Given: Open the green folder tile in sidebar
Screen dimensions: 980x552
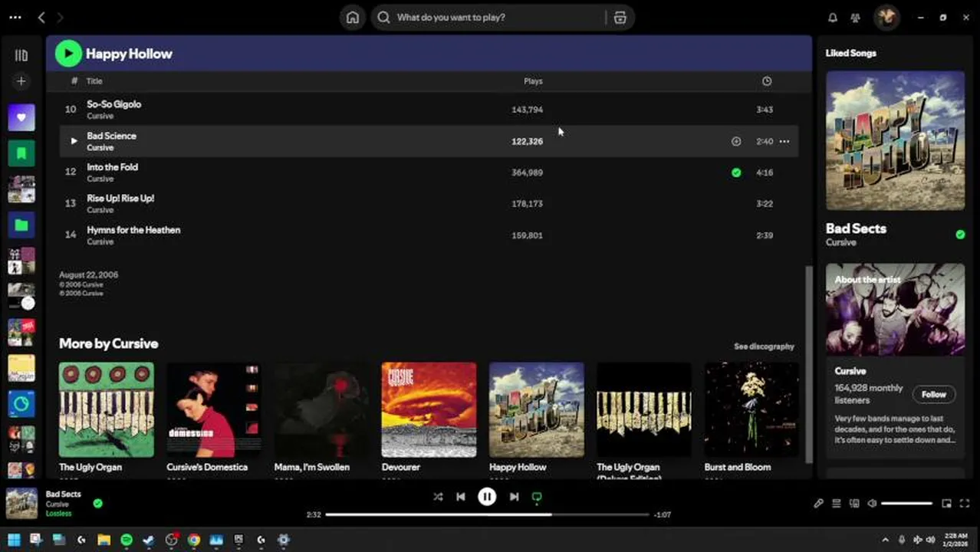Looking at the screenshot, I should click(x=21, y=225).
